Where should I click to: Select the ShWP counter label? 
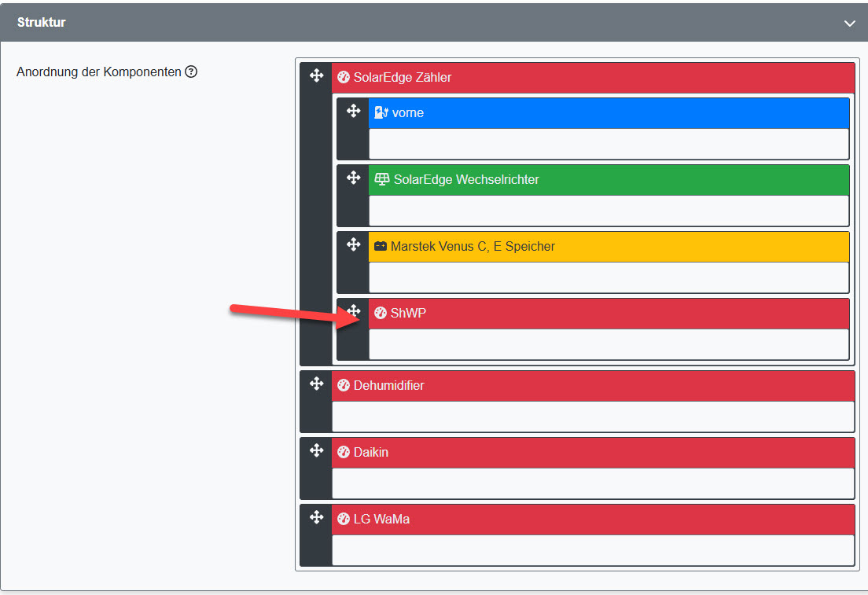coord(408,313)
